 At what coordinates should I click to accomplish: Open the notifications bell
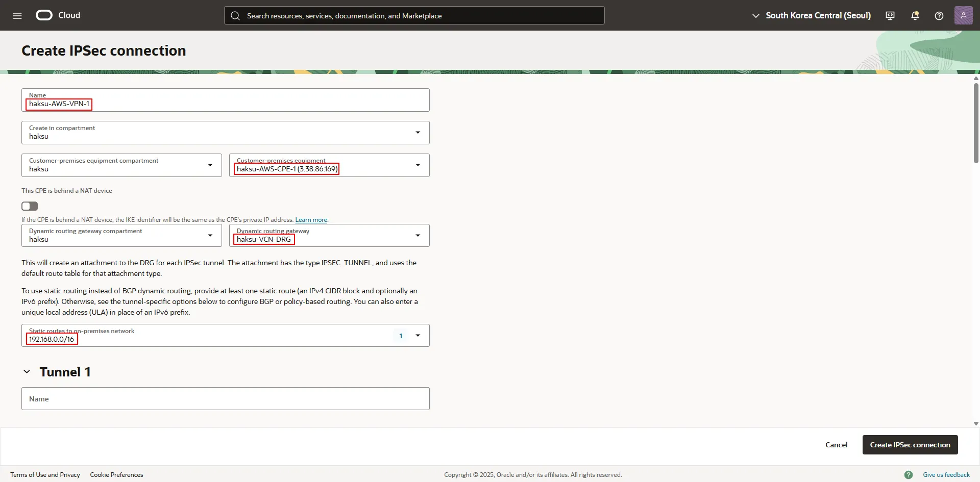click(915, 16)
